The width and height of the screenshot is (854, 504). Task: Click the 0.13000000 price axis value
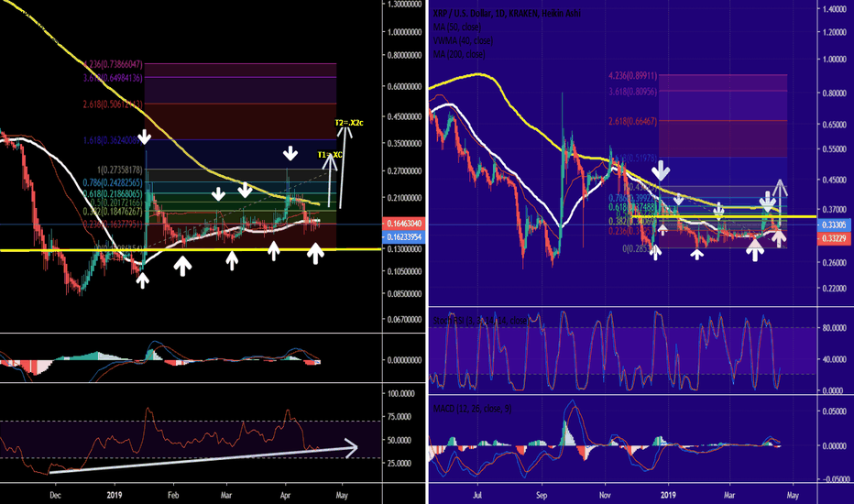click(x=405, y=249)
